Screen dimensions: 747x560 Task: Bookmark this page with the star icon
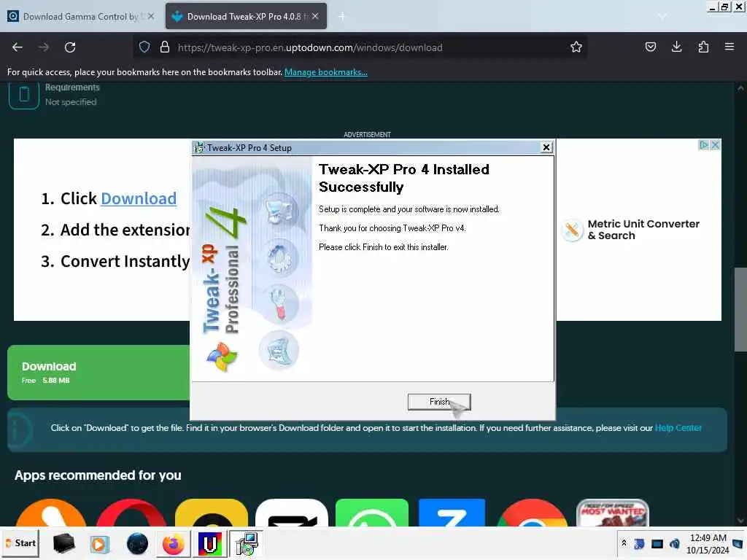pyautogui.click(x=576, y=47)
